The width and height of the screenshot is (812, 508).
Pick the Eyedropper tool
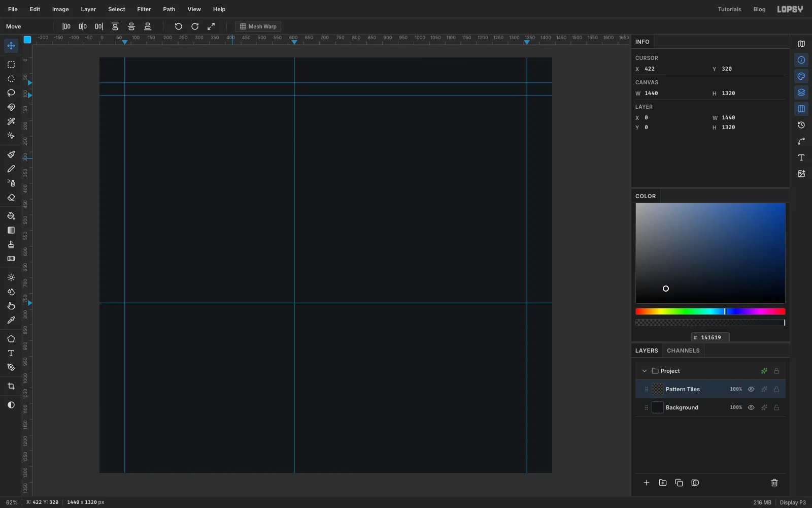[11, 320]
